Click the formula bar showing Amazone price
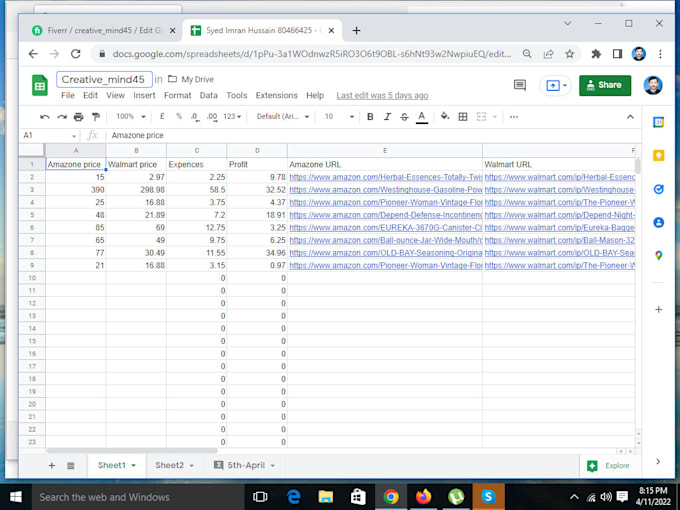Screen dimensions: 680x510 point(373,136)
